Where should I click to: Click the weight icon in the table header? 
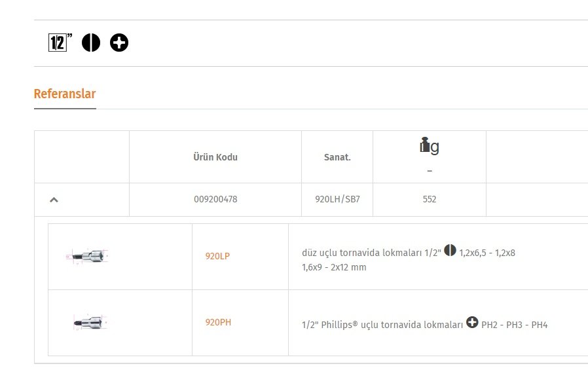[430, 145]
